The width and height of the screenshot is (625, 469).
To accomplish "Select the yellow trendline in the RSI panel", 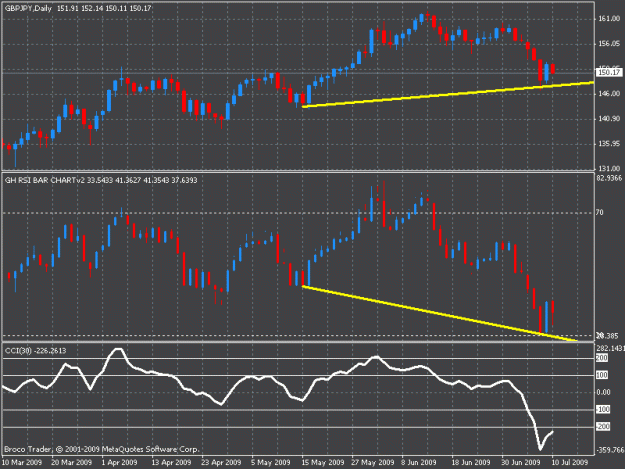I will pyautogui.click(x=440, y=314).
